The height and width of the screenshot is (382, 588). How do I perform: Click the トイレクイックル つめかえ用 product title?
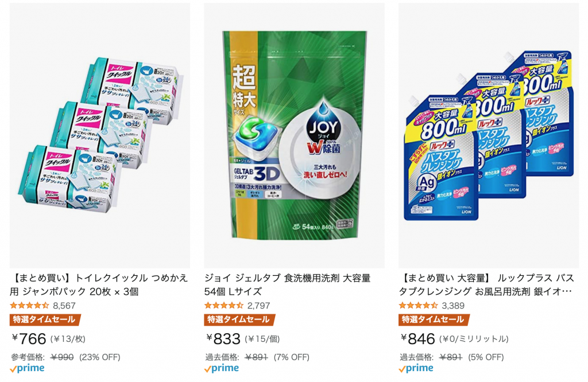click(x=99, y=284)
